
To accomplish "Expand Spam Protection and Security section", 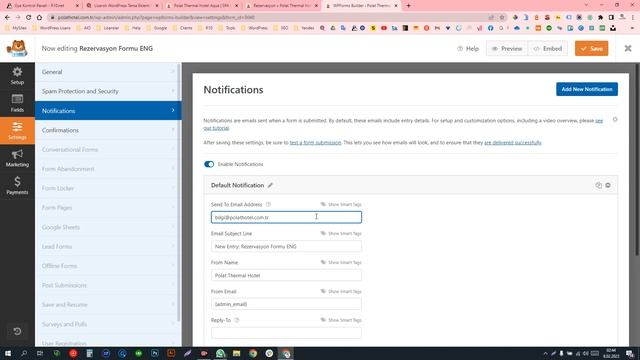I will coord(108,91).
